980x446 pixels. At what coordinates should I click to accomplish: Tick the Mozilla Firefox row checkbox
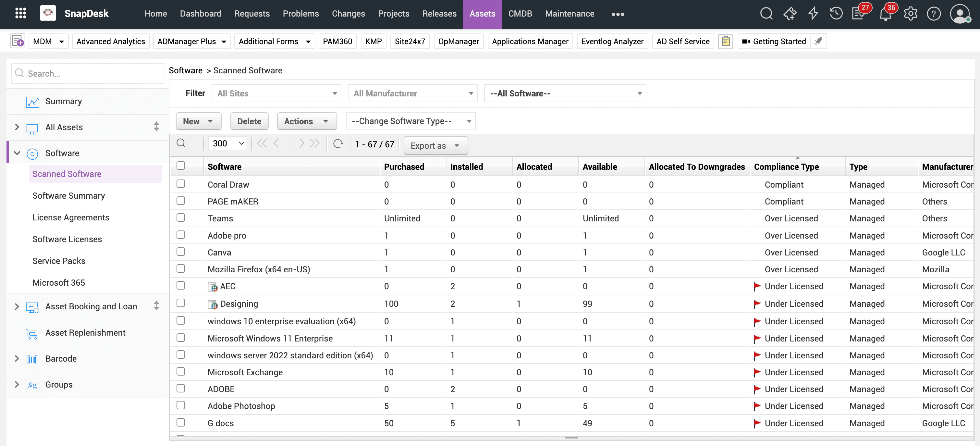(x=181, y=268)
